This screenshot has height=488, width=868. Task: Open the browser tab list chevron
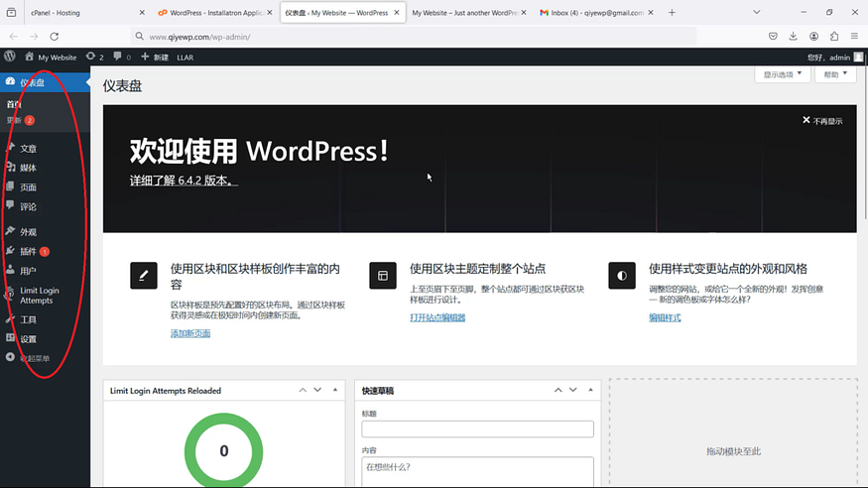756,12
